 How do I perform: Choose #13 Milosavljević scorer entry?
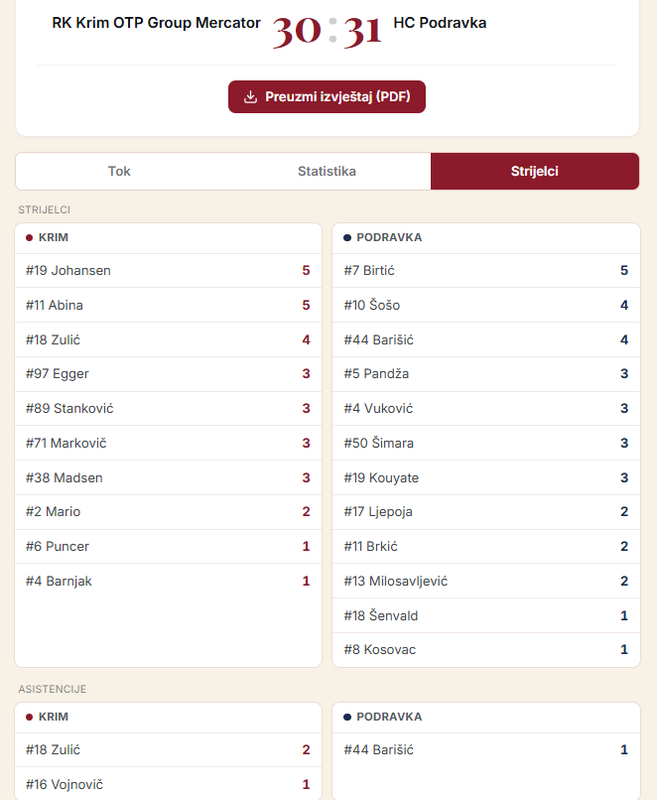click(486, 581)
